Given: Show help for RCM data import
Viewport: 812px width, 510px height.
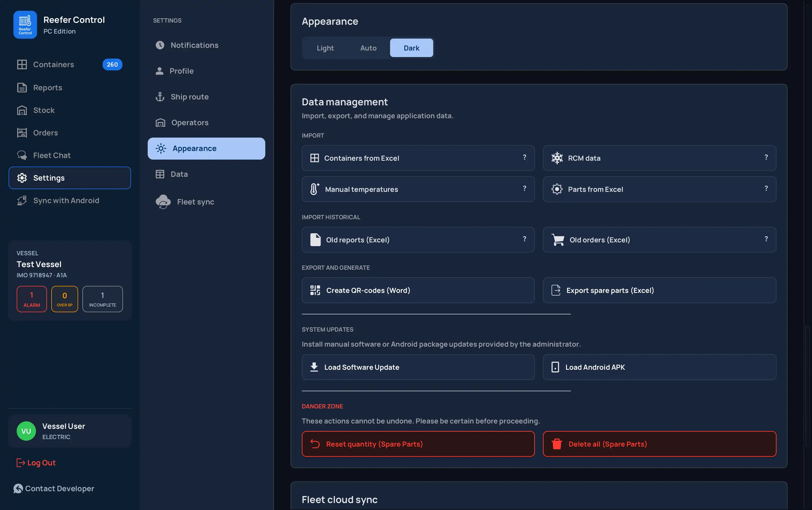Looking at the screenshot, I should [766, 157].
